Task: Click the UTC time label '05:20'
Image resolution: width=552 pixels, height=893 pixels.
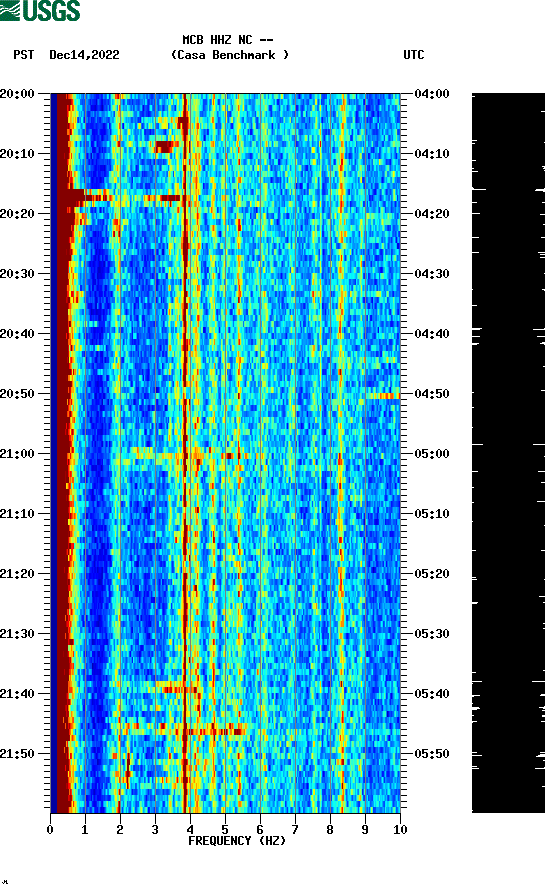Action: tap(432, 574)
